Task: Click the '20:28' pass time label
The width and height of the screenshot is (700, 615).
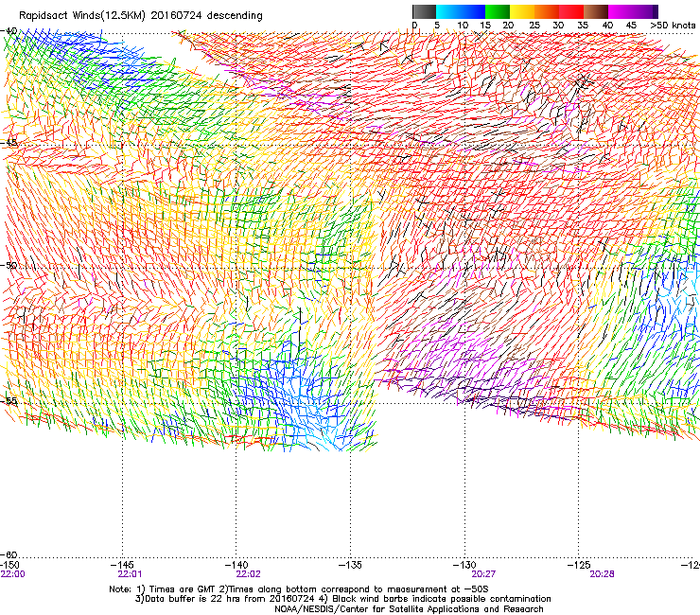Action: pyautogui.click(x=602, y=574)
